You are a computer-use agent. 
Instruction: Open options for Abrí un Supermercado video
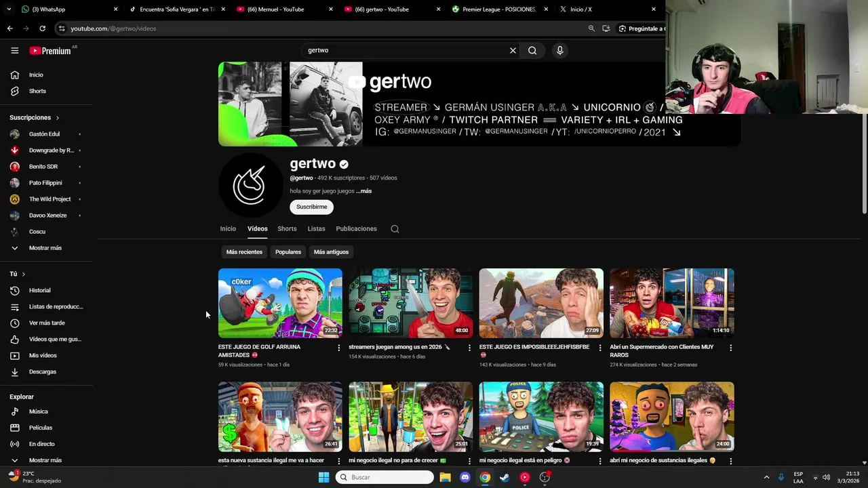[730, 348]
